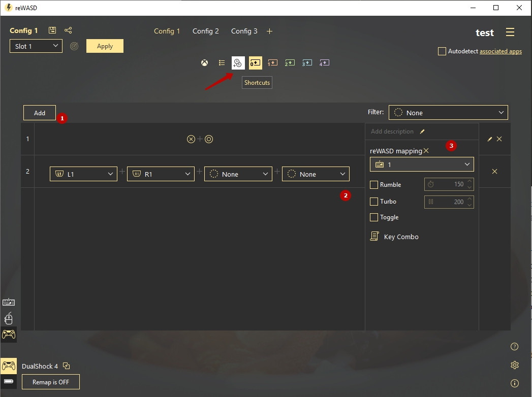Open the reWASD mapping key dropdown
Screen dimensions: 532x397
point(422,164)
